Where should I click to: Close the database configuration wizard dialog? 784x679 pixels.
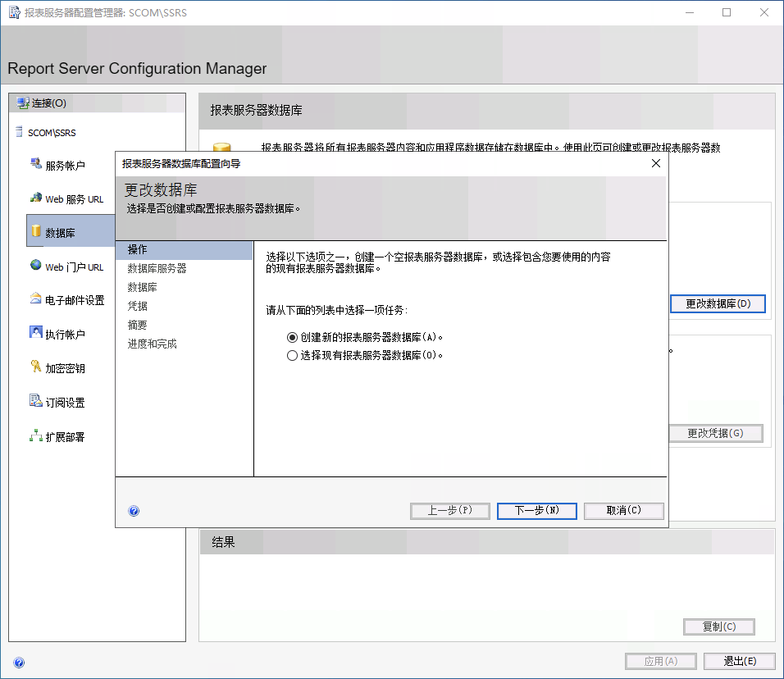655,164
